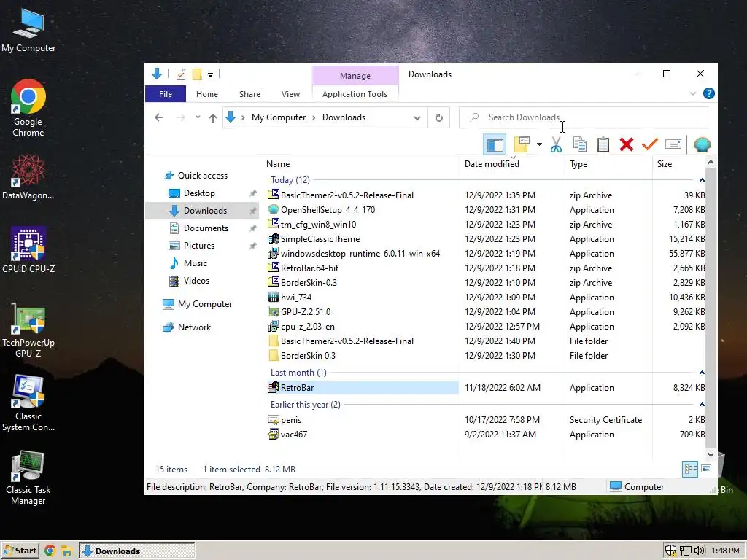Expand the address bar history dropdown

pyautogui.click(x=417, y=117)
